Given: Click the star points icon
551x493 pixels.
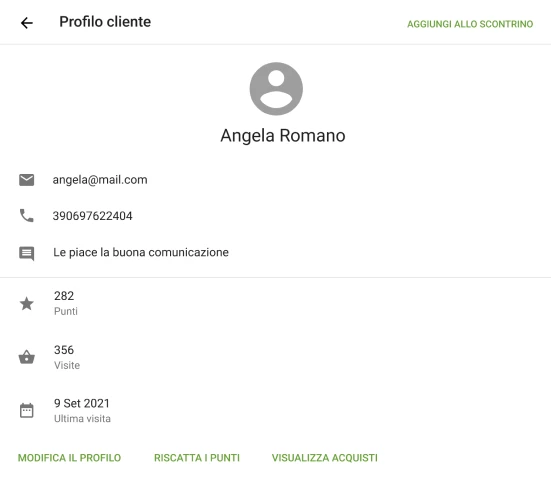Looking at the screenshot, I should (x=26, y=304).
